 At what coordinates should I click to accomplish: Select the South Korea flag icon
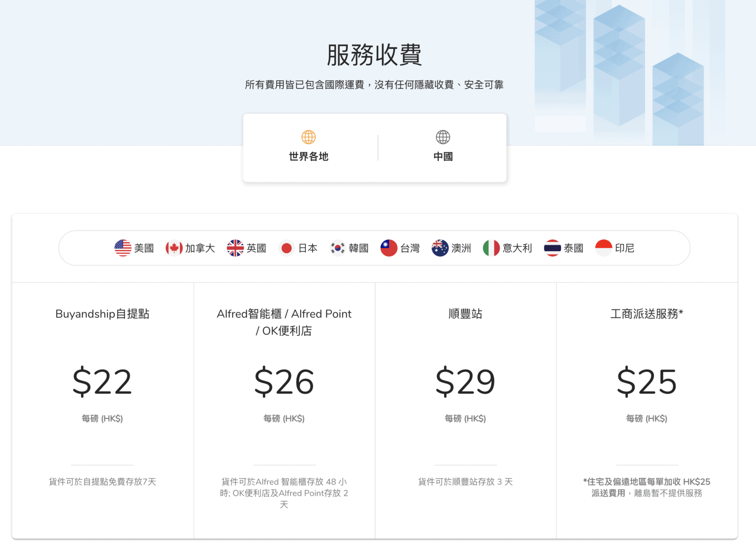pyautogui.click(x=337, y=248)
